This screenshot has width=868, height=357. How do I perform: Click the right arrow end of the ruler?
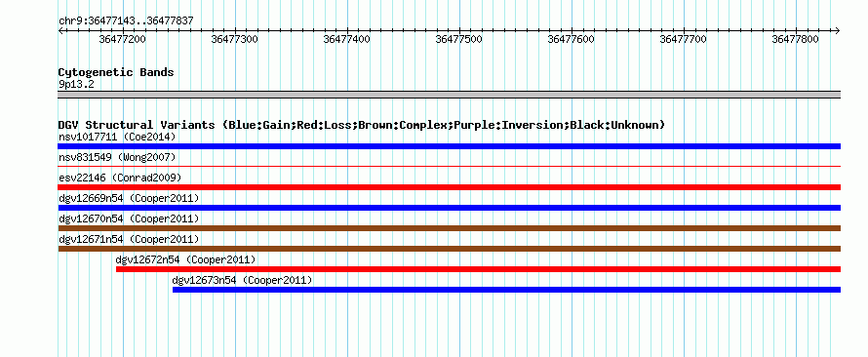837,31
